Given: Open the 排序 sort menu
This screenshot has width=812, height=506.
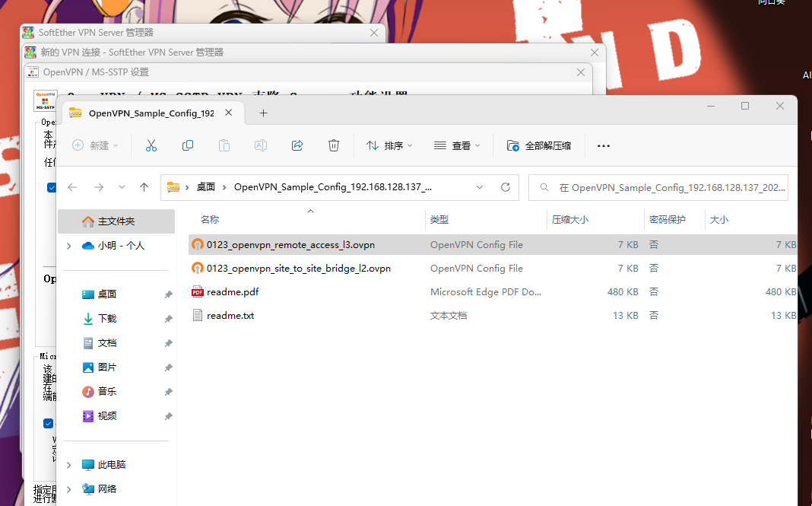Looking at the screenshot, I should [x=389, y=145].
